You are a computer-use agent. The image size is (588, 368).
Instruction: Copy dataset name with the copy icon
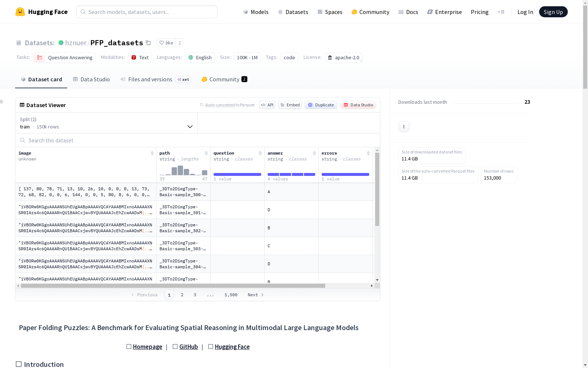click(x=148, y=43)
